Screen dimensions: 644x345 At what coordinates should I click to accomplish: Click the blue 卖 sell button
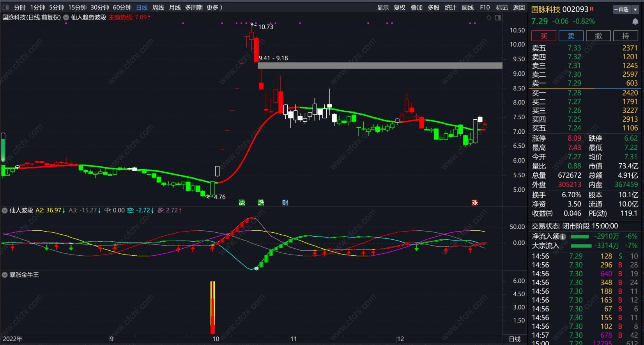tap(571, 36)
